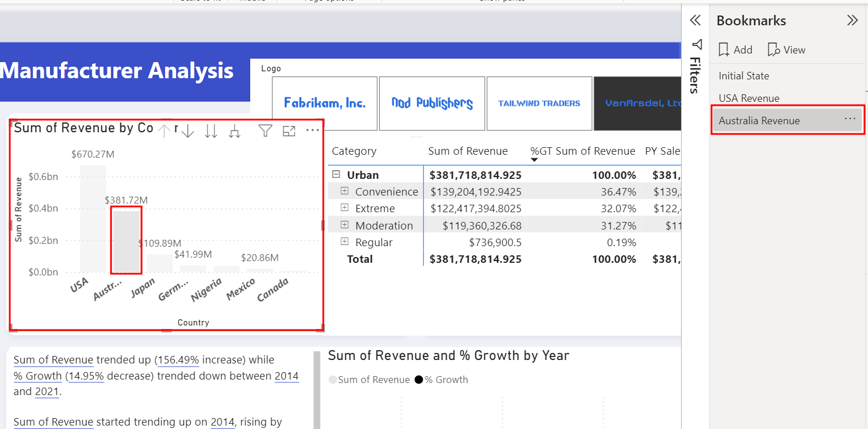Select the Australia Revenue bookmark
Screen dimensions: 868x429
pos(759,121)
